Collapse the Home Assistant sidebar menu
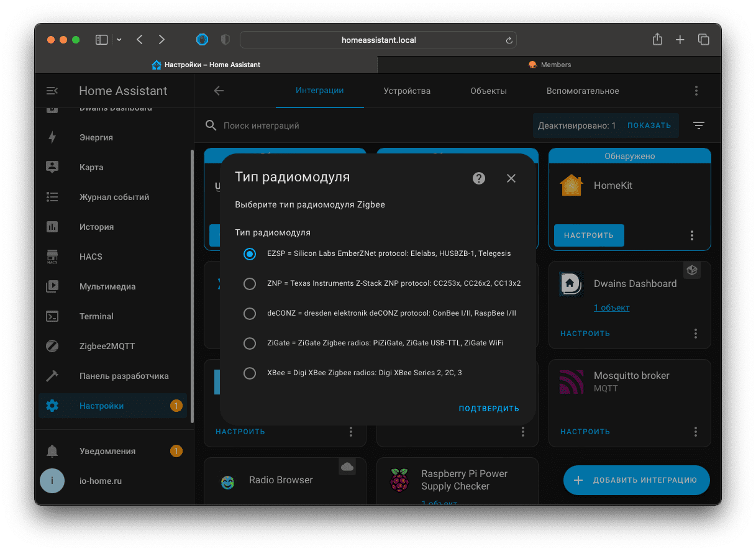The width and height of the screenshot is (756, 551). pos(52,91)
